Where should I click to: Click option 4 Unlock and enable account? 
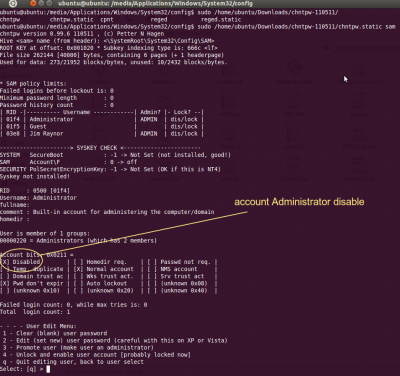point(97,355)
